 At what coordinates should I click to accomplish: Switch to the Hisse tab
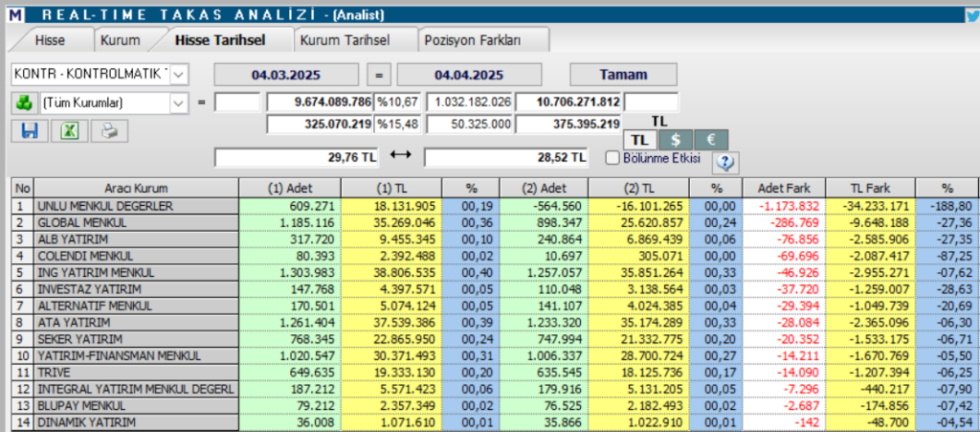coord(50,40)
